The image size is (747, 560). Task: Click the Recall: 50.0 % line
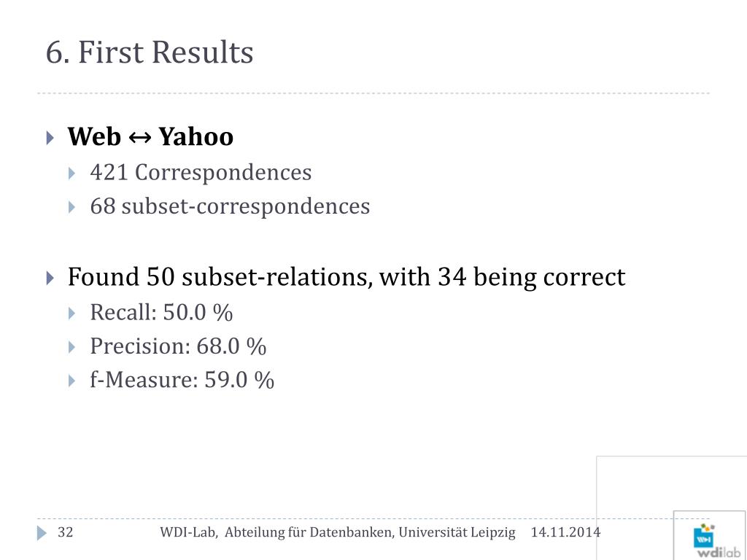click(161, 313)
